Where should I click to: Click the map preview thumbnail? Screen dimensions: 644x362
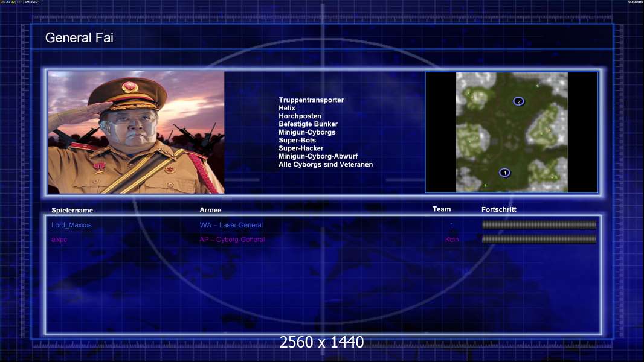pyautogui.click(x=512, y=132)
